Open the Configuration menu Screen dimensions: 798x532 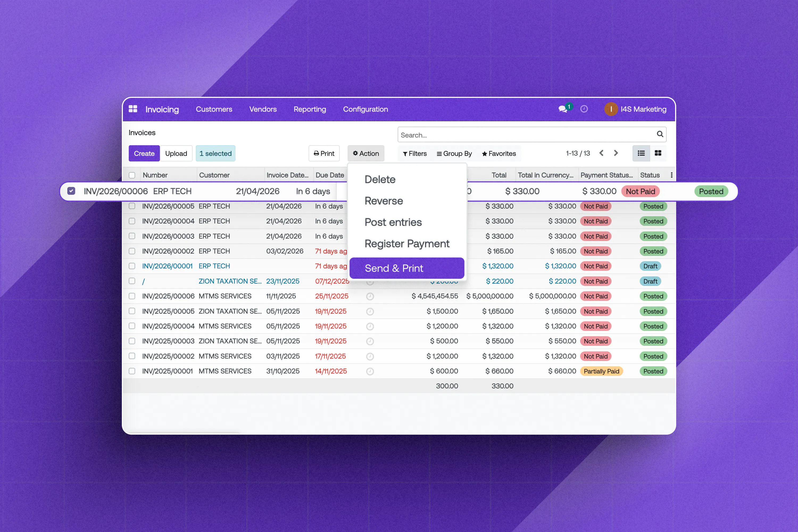point(365,109)
